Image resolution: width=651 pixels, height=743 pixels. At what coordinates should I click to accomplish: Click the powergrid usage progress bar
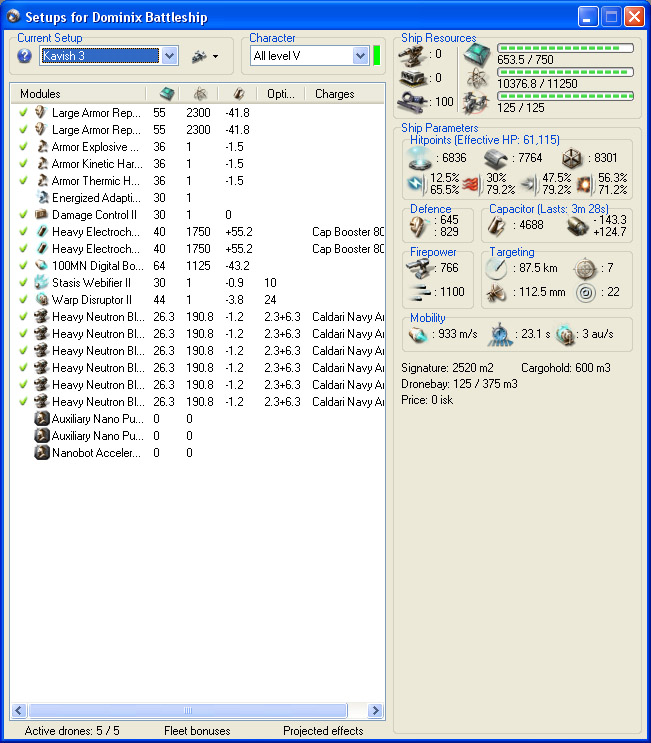point(565,72)
